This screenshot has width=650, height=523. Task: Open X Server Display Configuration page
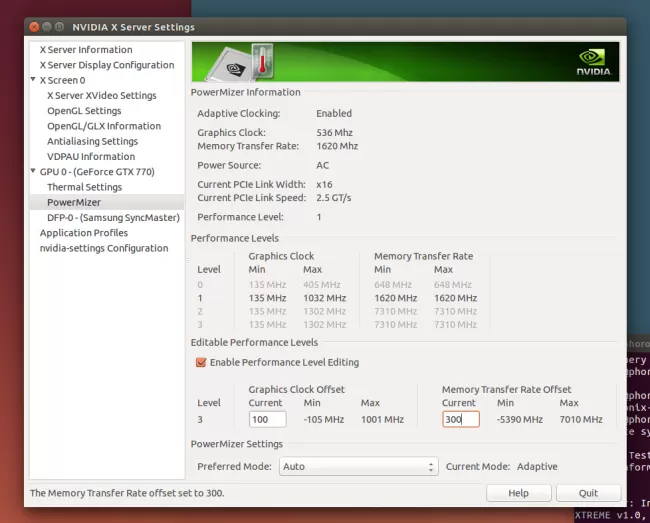(x=107, y=65)
